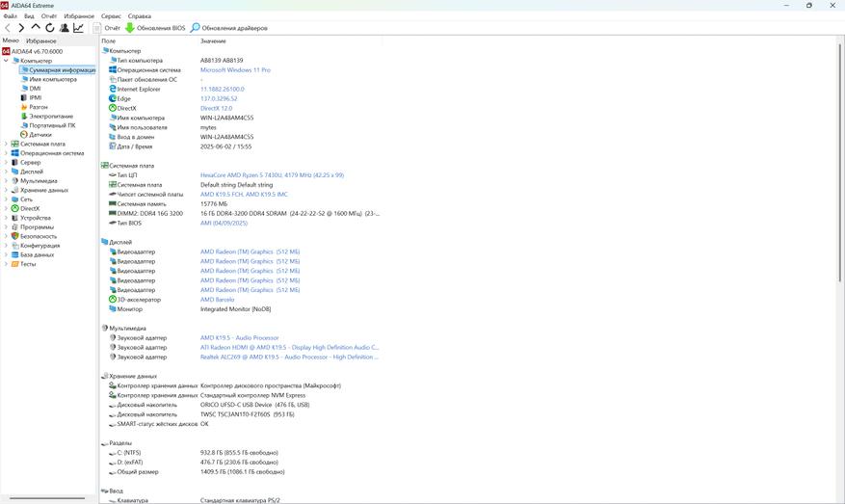Click the Безопасность shield icon
The width and height of the screenshot is (845, 504).
click(x=15, y=236)
